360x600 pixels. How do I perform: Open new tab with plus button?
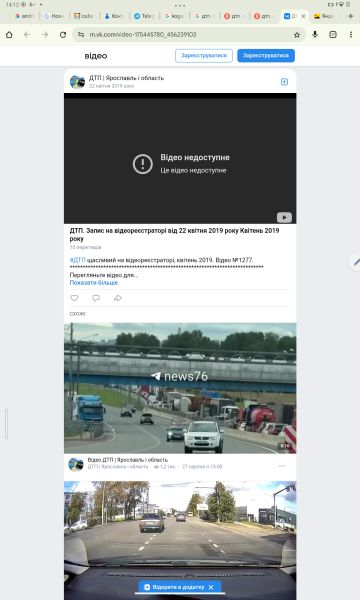[x=350, y=16]
